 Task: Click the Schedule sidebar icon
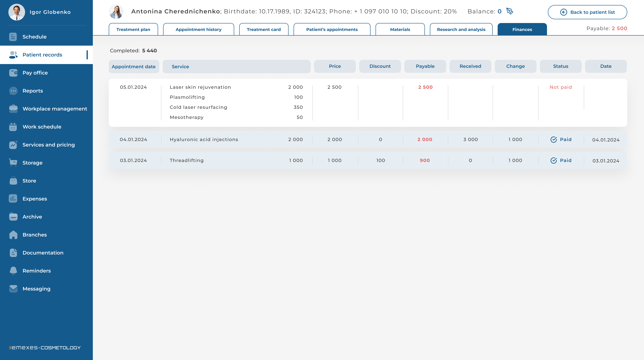coord(13,37)
